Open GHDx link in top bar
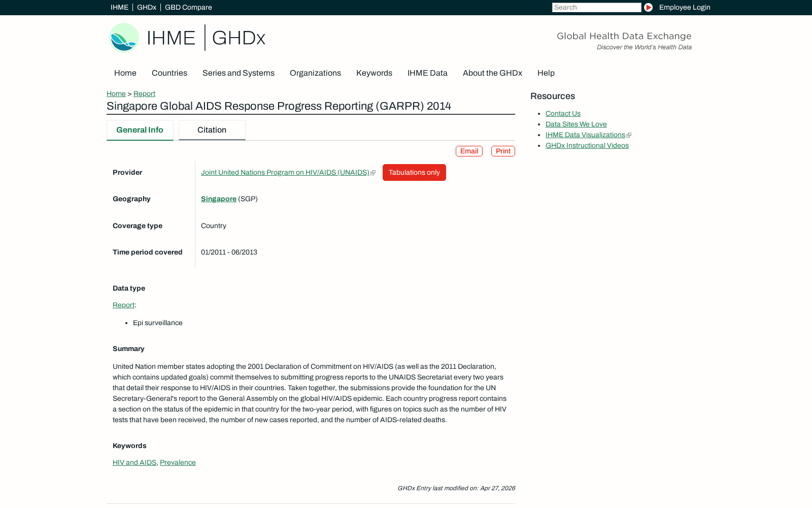 147,7
